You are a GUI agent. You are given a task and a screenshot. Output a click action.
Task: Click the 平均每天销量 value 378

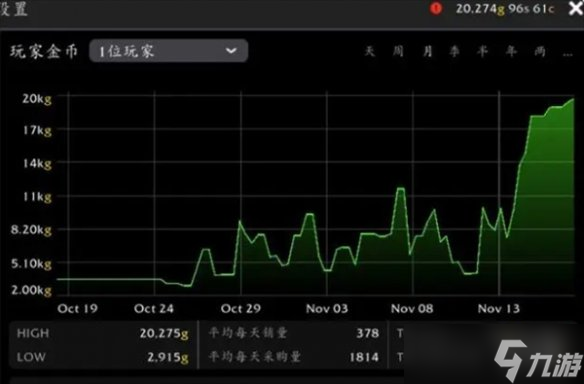click(368, 333)
